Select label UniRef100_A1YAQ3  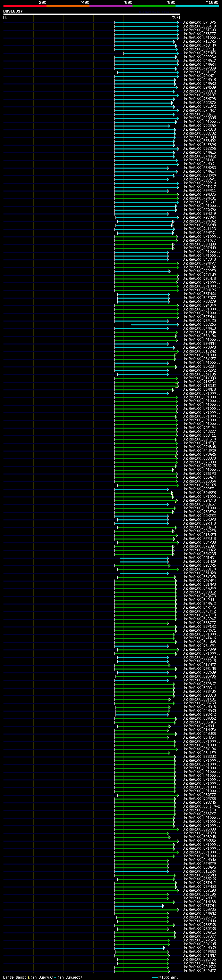point(199,378)
